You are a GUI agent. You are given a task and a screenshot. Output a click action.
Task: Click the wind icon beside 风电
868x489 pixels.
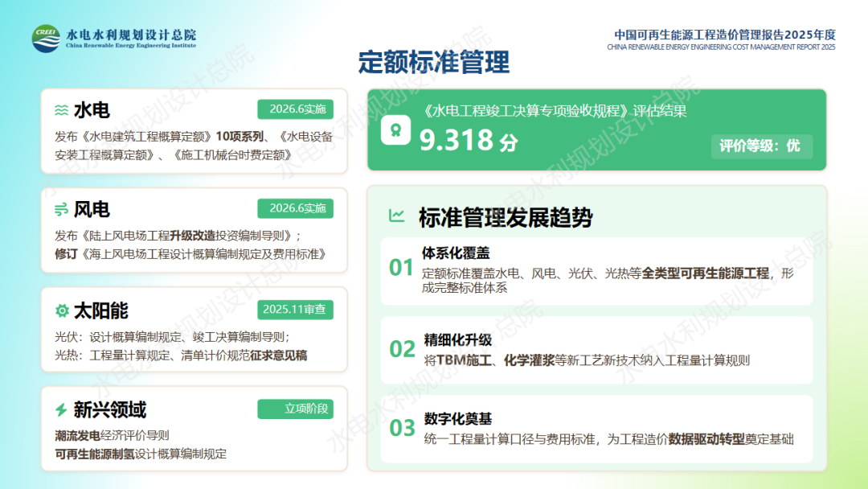tap(61, 209)
